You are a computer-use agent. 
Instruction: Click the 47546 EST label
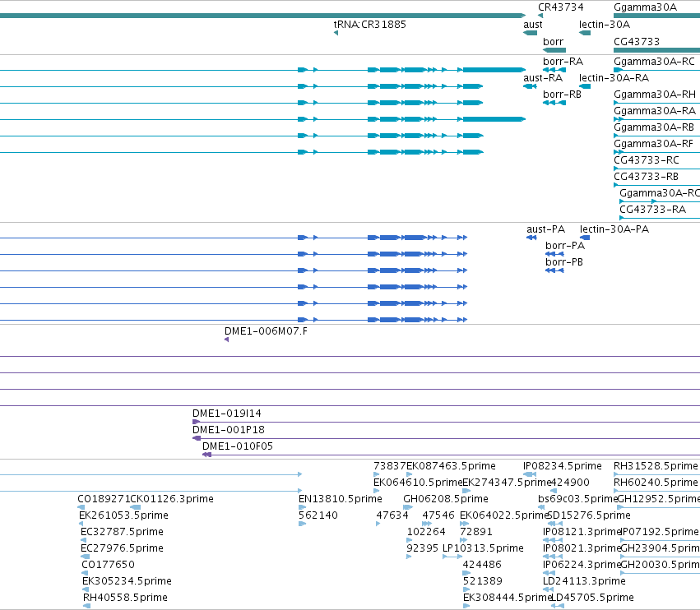click(438, 515)
